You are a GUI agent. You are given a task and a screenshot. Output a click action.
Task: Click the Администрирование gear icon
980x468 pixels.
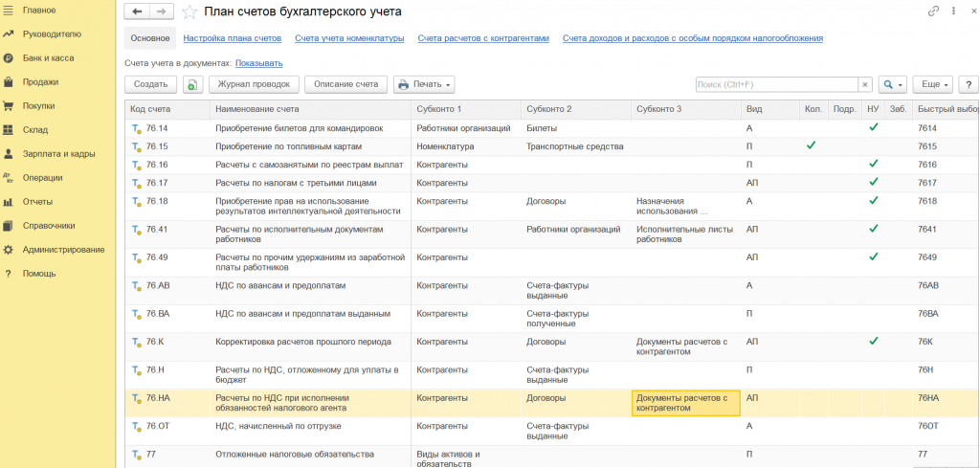point(8,249)
